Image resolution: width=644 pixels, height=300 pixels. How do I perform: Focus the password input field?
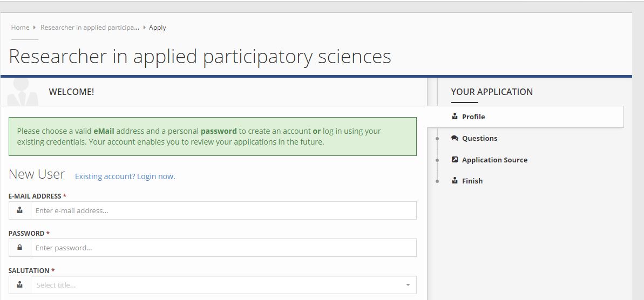pyautogui.click(x=223, y=248)
